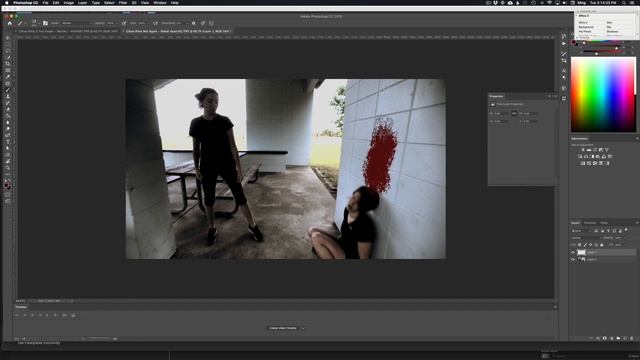The image size is (640, 360).
Task: Click the Home icon in options bar
Action: point(10,23)
